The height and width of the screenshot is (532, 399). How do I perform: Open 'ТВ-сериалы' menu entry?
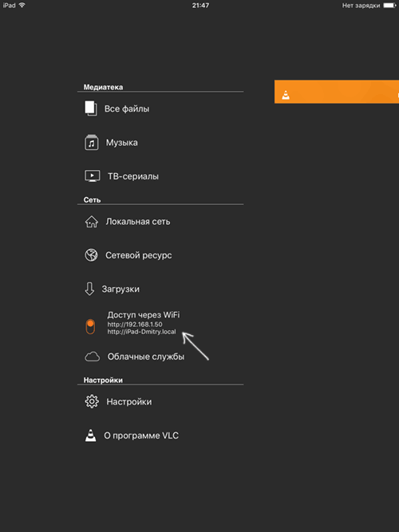pyautogui.click(x=133, y=176)
